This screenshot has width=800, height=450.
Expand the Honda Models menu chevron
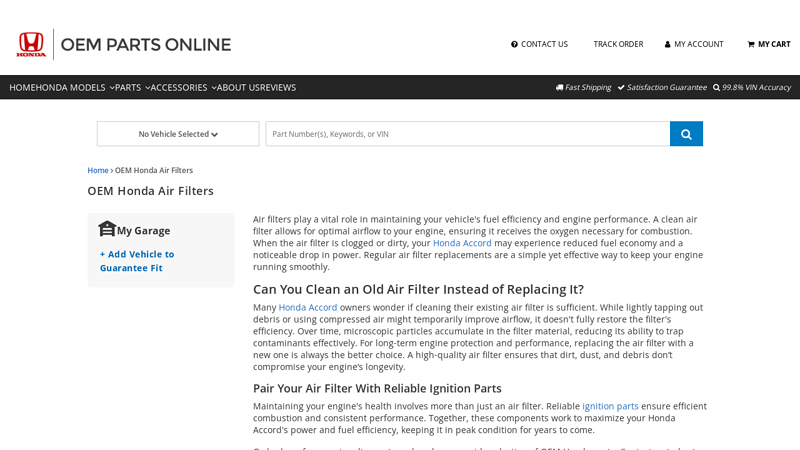(x=112, y=88)
